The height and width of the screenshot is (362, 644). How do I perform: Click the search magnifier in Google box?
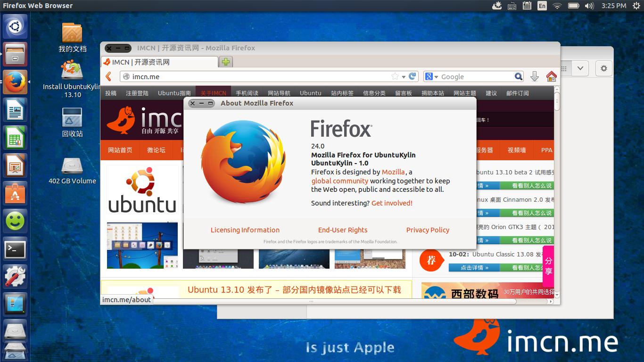coord(519,76)
